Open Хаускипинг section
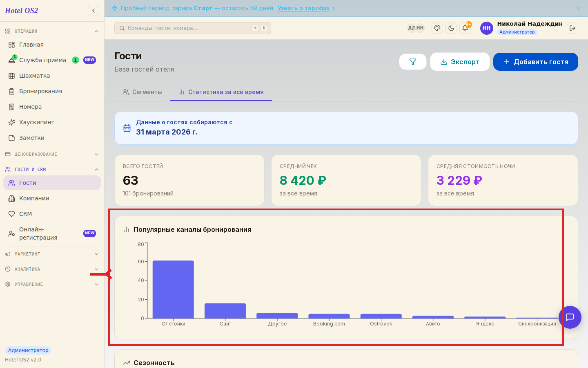This screenshot has width=588, height=368. (x=52, y=122)
